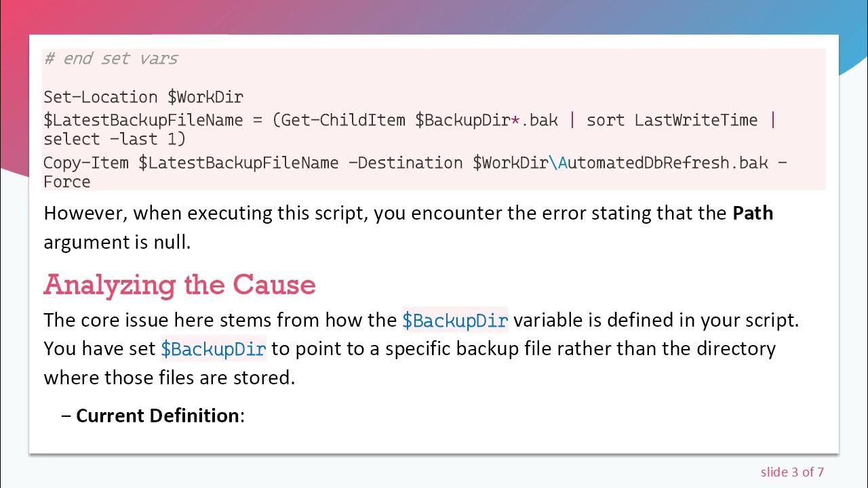This screenshot has height=488, width=868.
Task: Click the "Analyzing the Cause" heading
Action: click(180, 285)
